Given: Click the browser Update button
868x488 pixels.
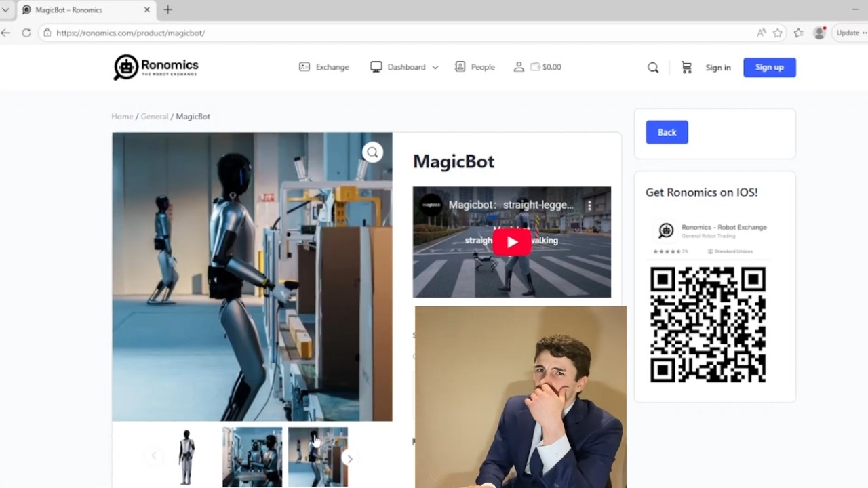Looking at the screenshot, I should [x=851, y=33].
